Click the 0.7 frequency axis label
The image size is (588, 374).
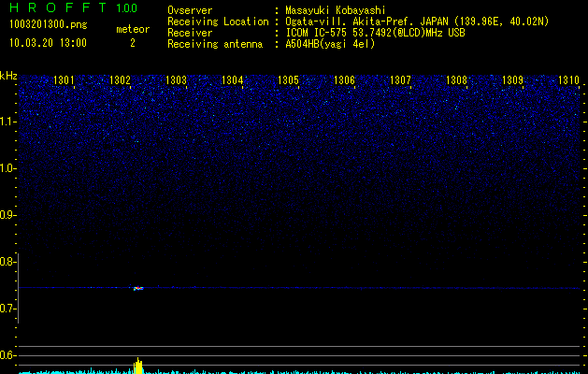click(7, 309)
